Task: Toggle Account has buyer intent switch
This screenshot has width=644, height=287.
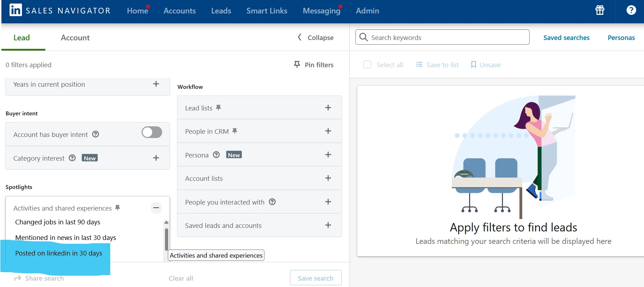Action: (152, 132)
